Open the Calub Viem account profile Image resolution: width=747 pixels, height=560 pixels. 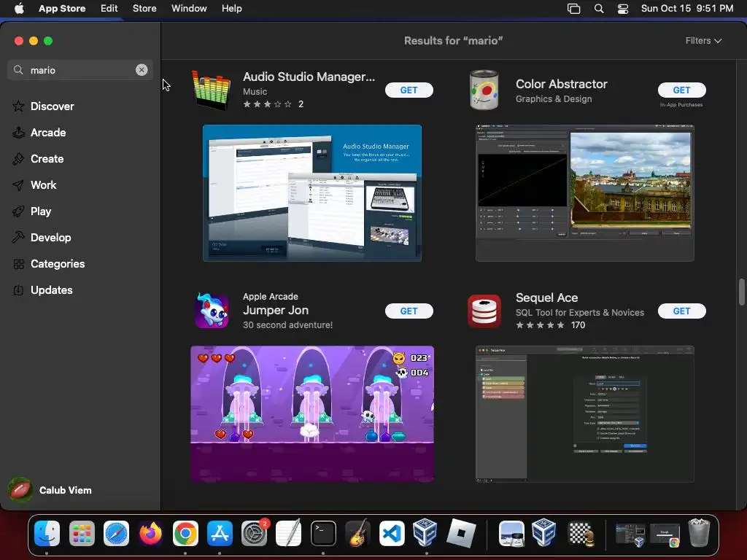pyautogui.click(x=50, y=490)
